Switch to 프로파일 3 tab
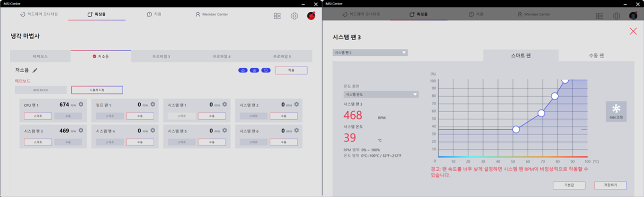 161,56
